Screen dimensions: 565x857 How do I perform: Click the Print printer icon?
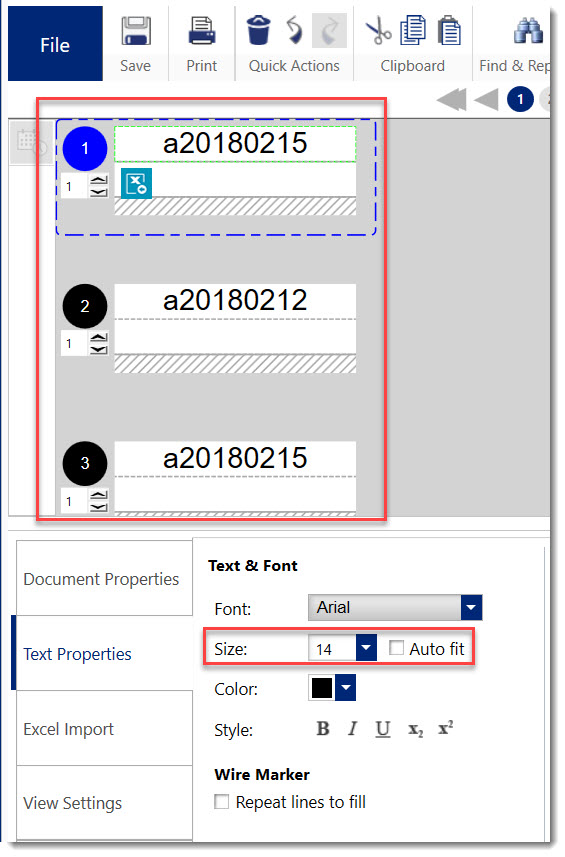click(x=202, y=31)
